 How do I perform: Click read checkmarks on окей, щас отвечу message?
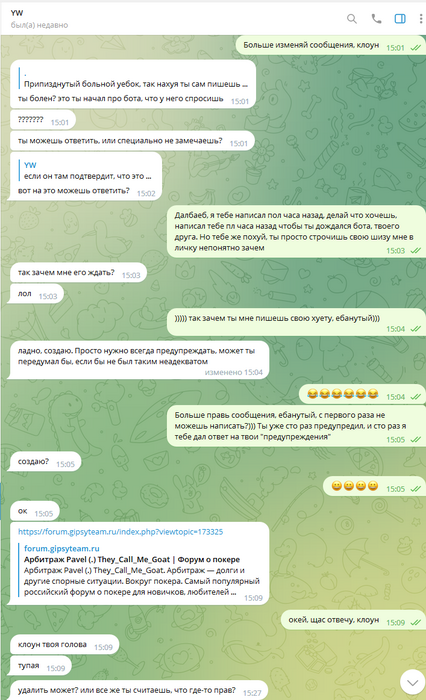[415, 622]
